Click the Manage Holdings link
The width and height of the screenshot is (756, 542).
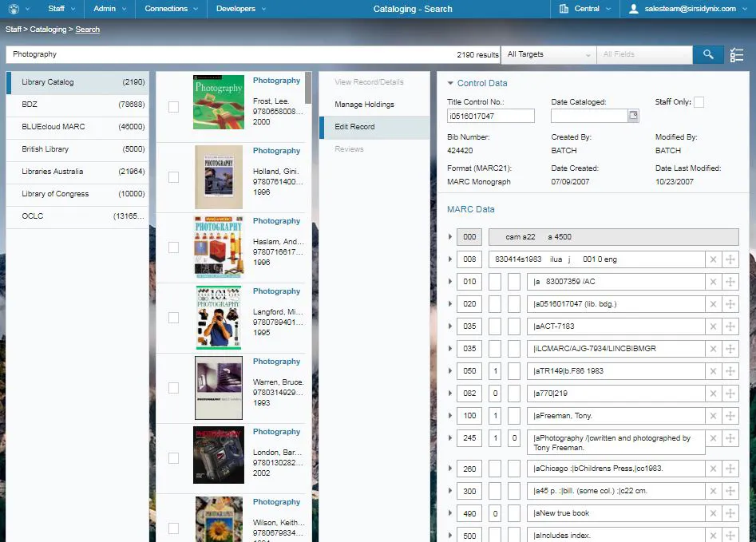[365, 105]
